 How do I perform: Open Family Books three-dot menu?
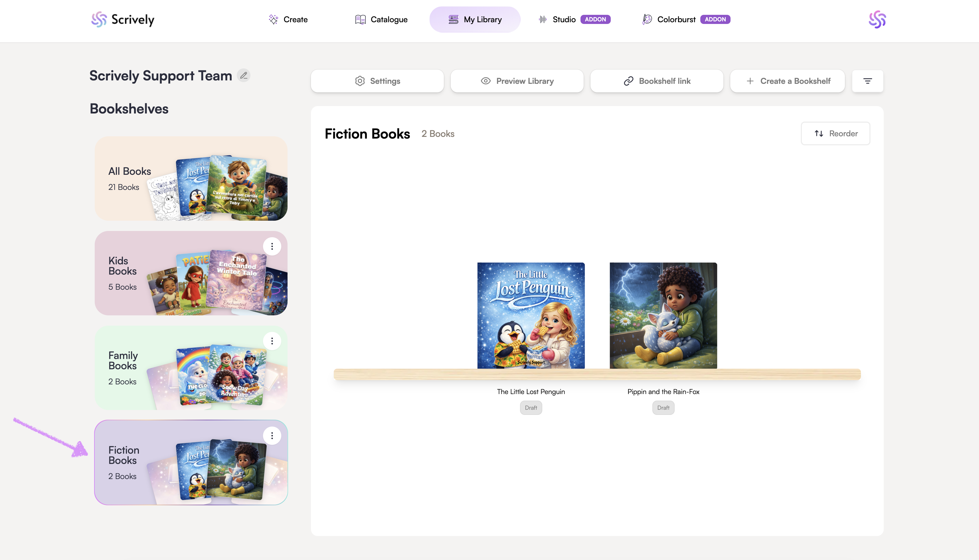[272, 341]
